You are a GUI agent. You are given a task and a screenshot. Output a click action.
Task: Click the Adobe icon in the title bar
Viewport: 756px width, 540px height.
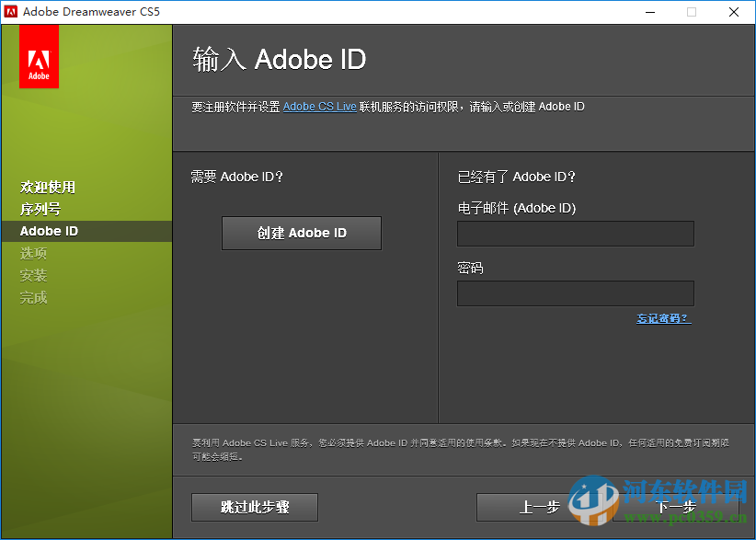[11, 13]
